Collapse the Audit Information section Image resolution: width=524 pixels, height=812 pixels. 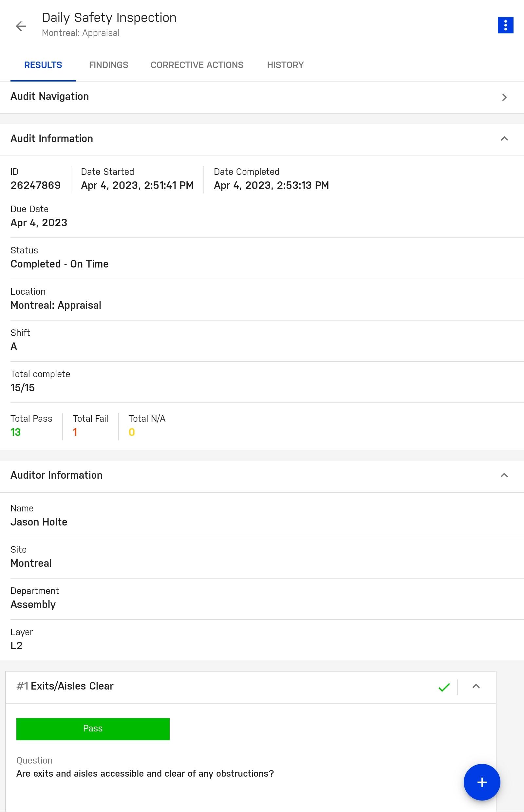[504, 138]
